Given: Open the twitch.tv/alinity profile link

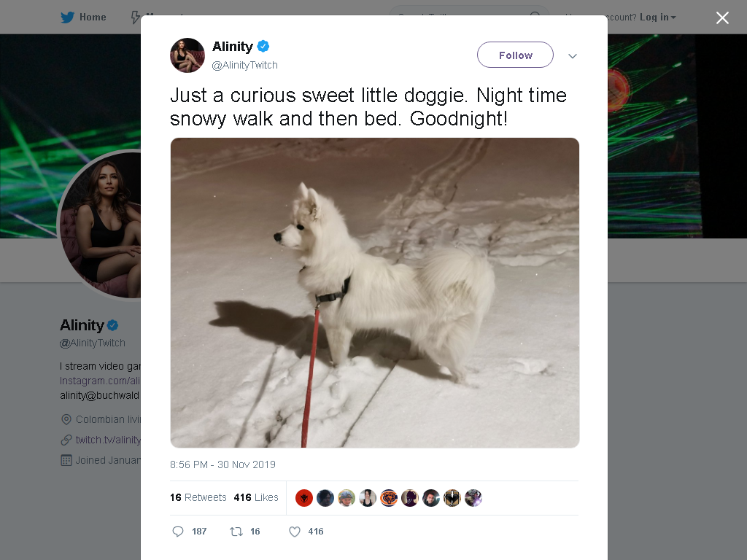Looking at the screenshot, I should (108, 440).
